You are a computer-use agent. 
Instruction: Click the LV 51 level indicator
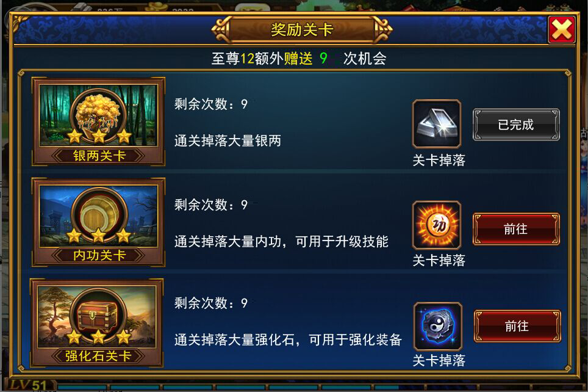[28, 385]
